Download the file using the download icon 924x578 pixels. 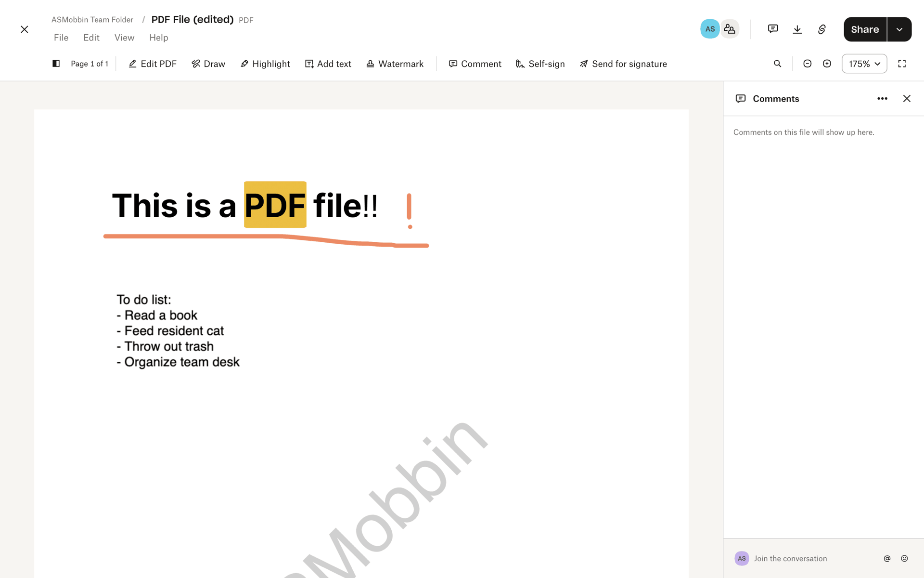[797, 29]
